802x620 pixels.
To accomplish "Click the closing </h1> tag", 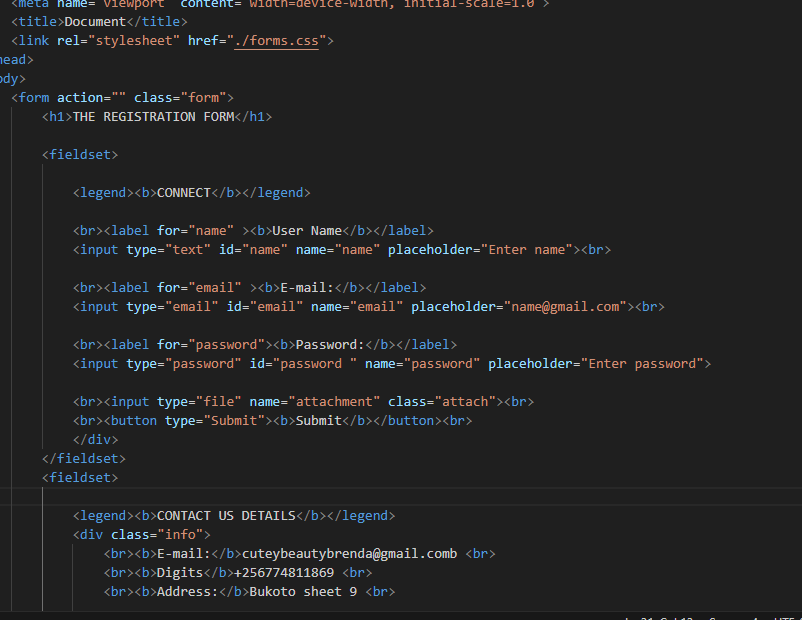I will 253,117.
